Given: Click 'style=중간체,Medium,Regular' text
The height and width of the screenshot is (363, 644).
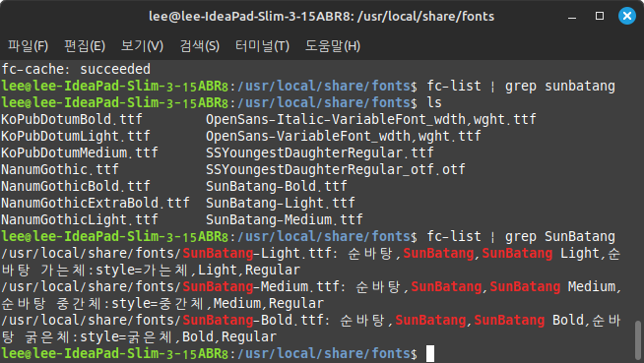Looking at the screenshot, I should [x=218, y=304].
